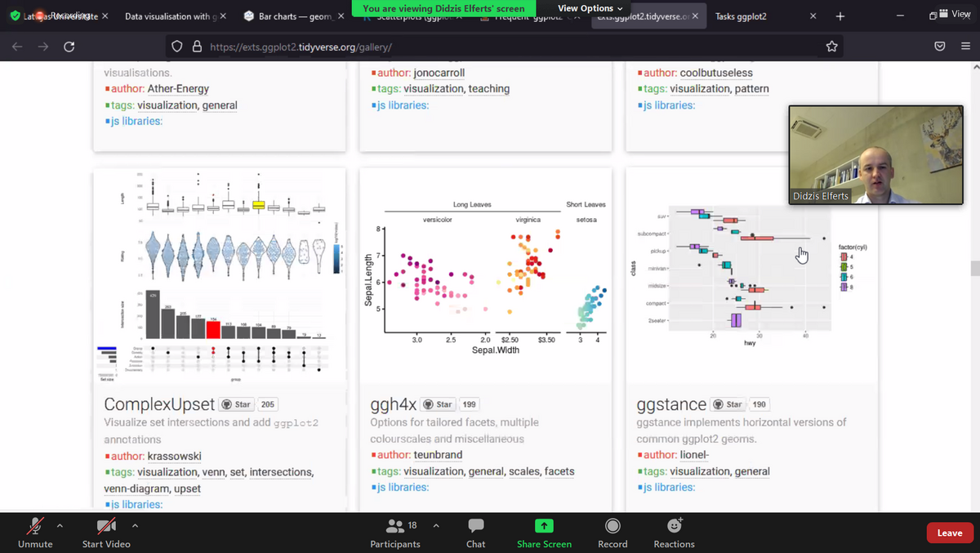980x553 pixels.
Task: Open the ggstance extension title link
Action: [671, 404]
